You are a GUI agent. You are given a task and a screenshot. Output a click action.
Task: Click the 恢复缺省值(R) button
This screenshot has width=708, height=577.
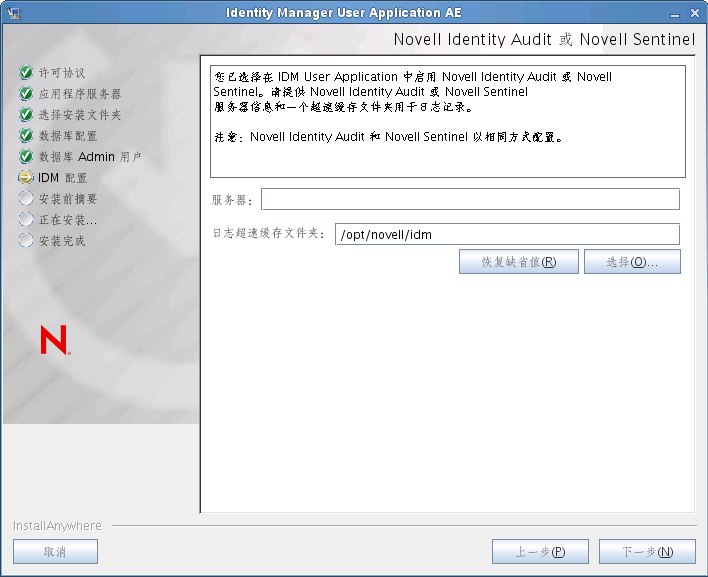519,262
